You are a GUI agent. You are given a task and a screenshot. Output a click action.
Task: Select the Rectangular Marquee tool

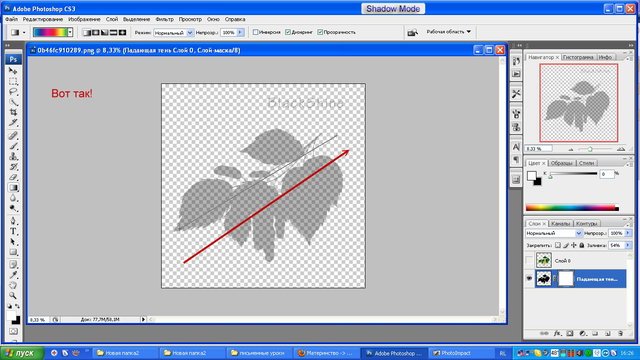(x=13, y=81)
